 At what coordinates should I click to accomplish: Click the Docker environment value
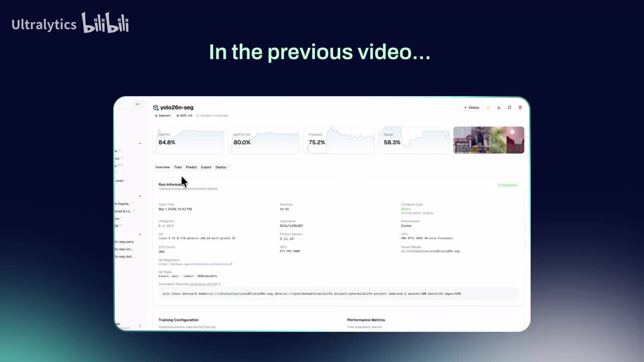click(407, 226)
